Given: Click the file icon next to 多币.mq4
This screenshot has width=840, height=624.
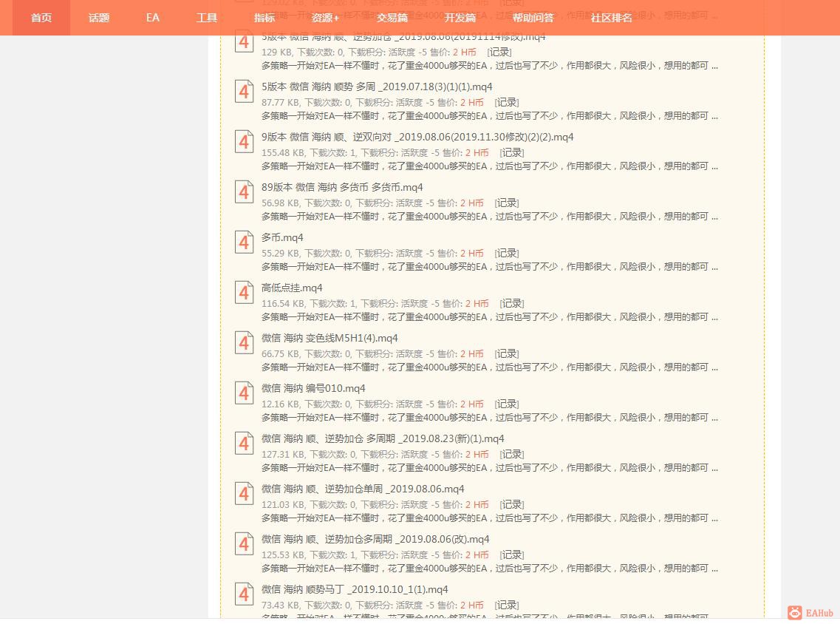Looking at the screenshot, I should (x=244, y=242).
